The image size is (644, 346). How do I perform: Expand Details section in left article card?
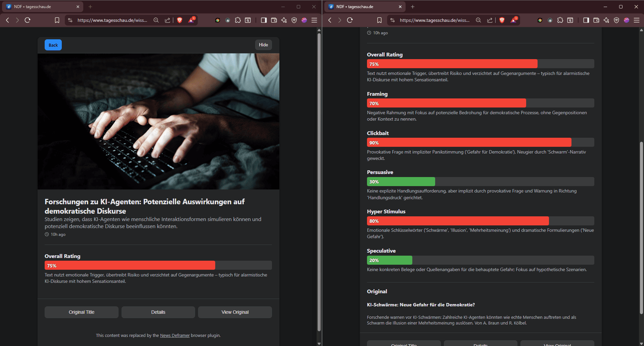pyautogui.click(x=158, y=312)
